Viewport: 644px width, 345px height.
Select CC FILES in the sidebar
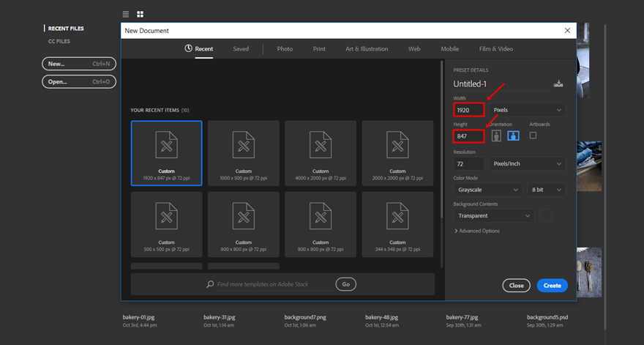59,41
